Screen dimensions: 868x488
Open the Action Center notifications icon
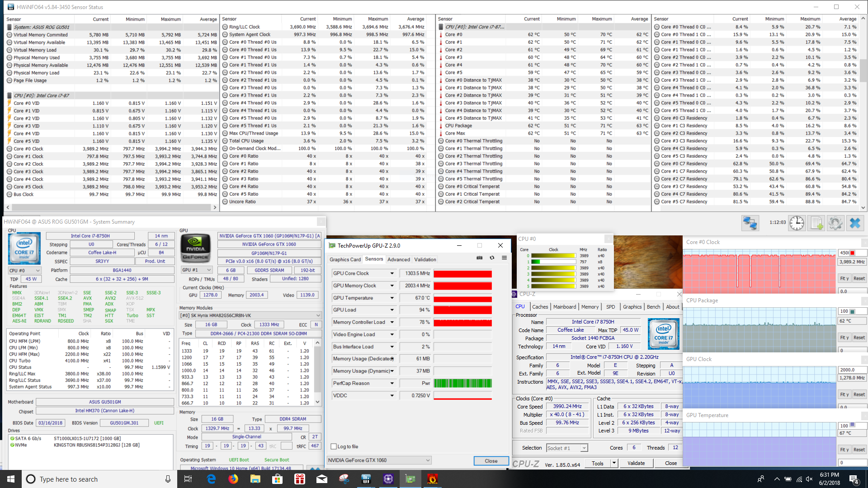854,479
